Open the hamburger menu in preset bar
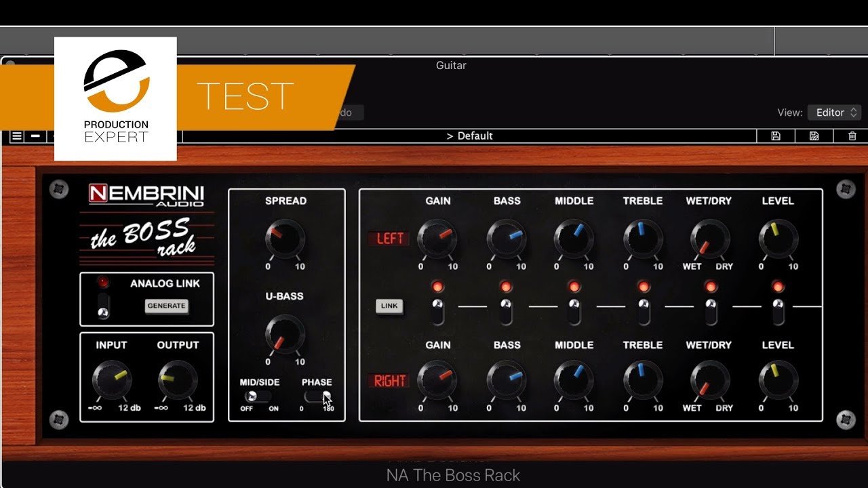Viewport: 868px width, 488px height. pos(17,136)
